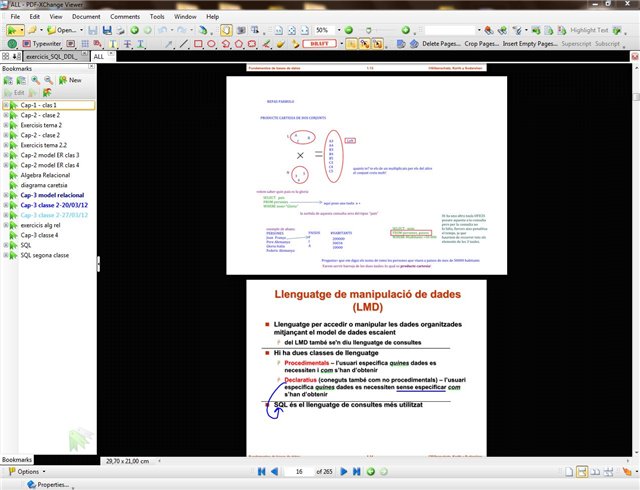Switch to the ALL document tab
This screenshot has width=640, height=490.
tap(103, 56)
